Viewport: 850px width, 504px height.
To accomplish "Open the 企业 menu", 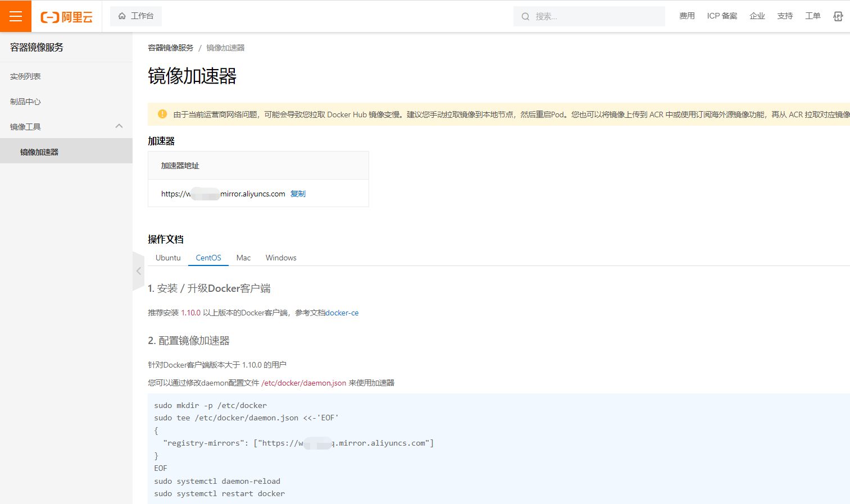I will coord(757,16).
